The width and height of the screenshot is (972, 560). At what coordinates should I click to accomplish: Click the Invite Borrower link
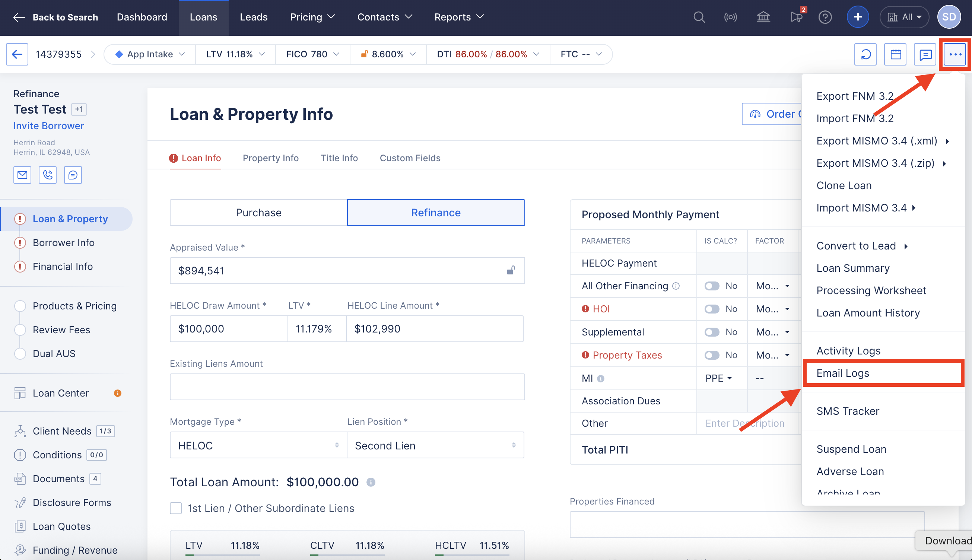(x=48, y=126)
